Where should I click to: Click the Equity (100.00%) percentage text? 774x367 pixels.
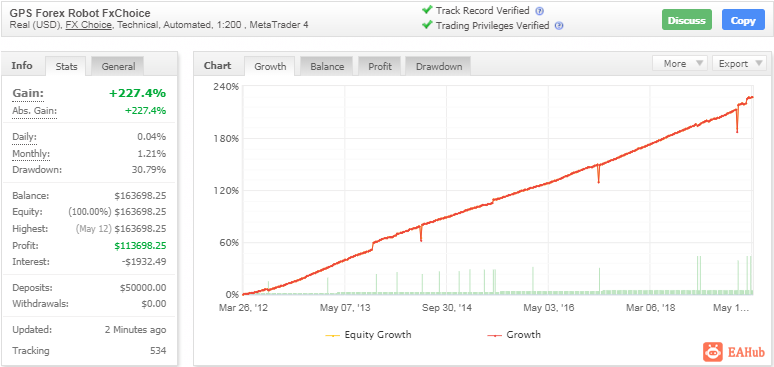click(89, 212)
